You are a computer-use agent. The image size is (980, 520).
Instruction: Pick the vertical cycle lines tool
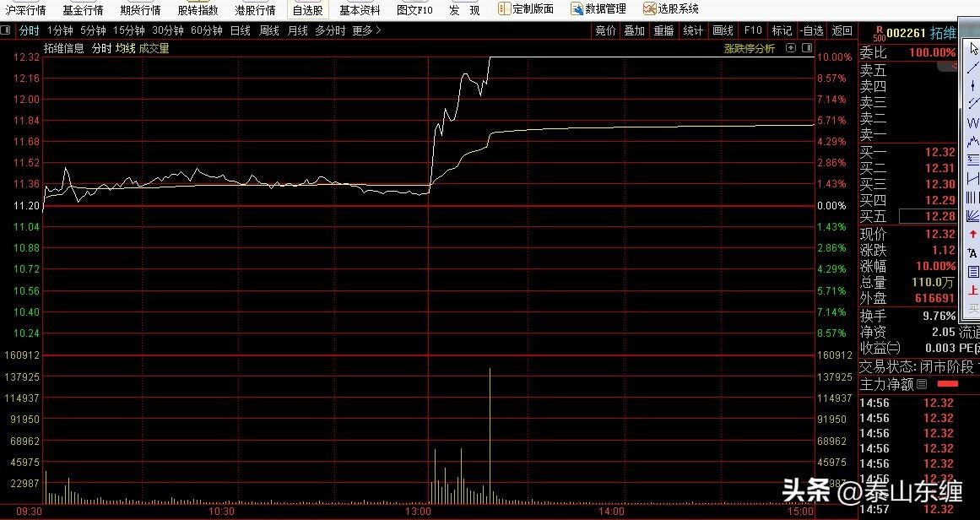tap(973, 198)
